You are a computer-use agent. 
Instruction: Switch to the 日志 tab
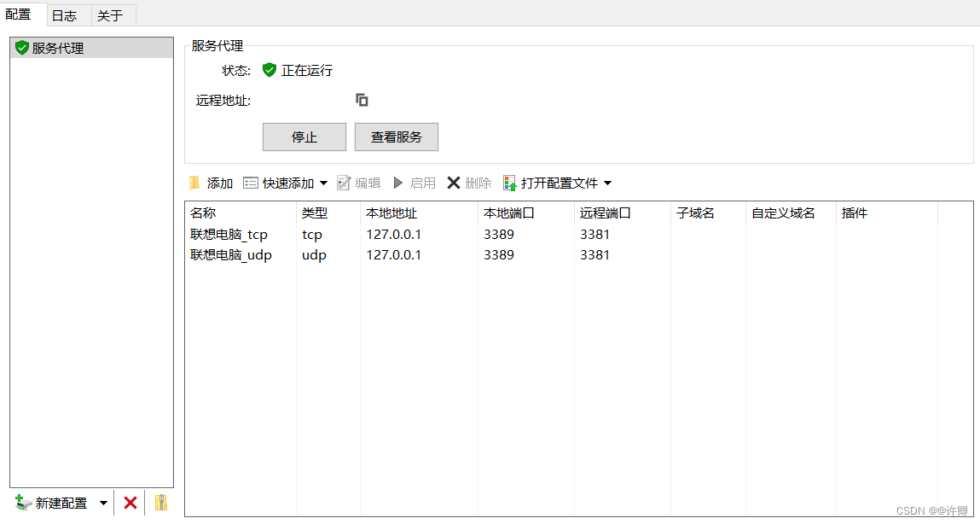[66, 15]
